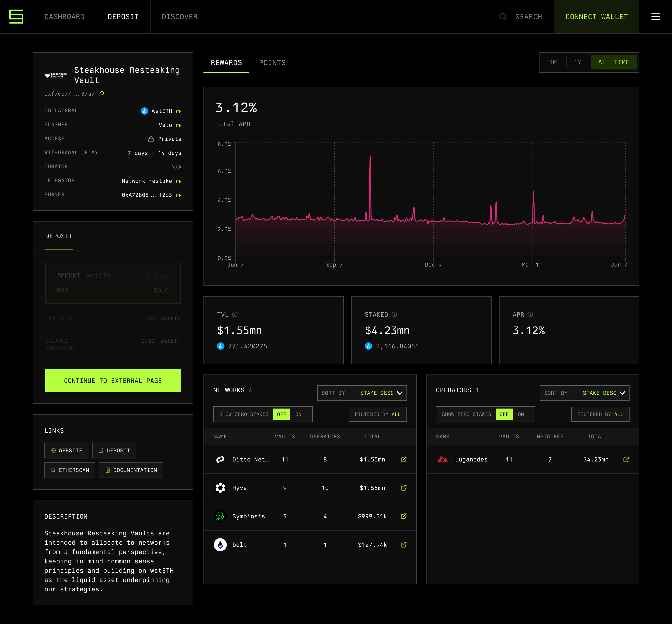Click the Private access lock icon

(x=151, y=139)
